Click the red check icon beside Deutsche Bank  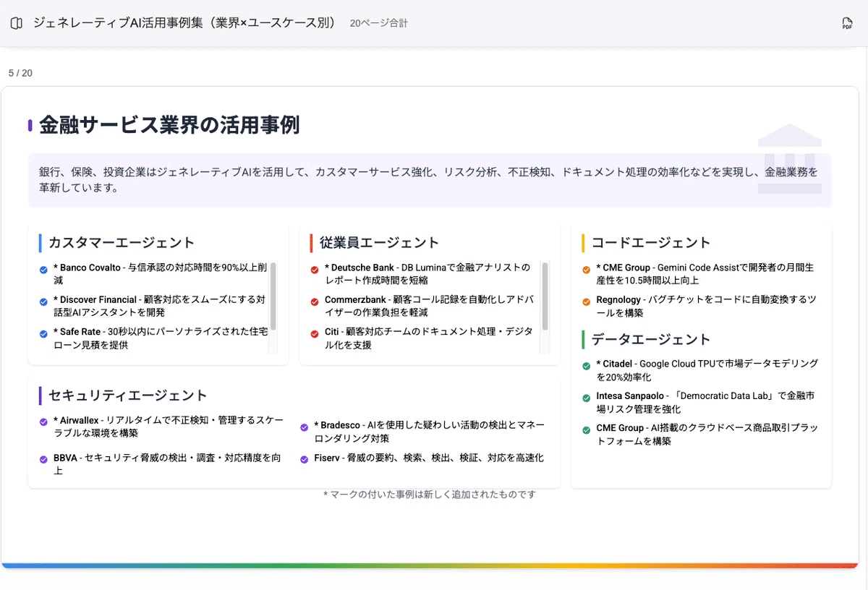coord(315,270)
